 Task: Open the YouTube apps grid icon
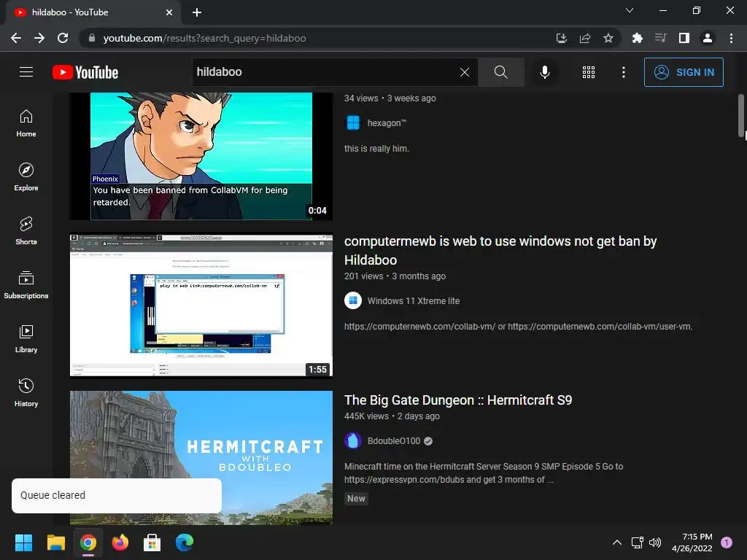click(589, 72)
